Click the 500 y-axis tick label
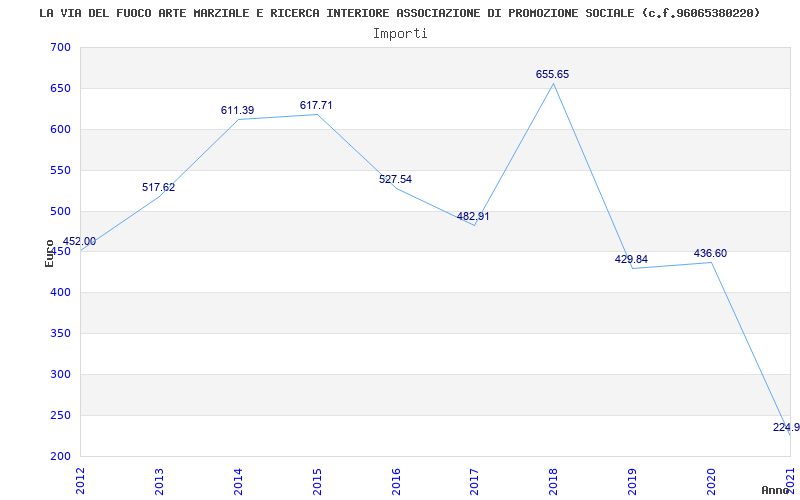Viewport: 800px width, 500px height. (x=60, y=211)
